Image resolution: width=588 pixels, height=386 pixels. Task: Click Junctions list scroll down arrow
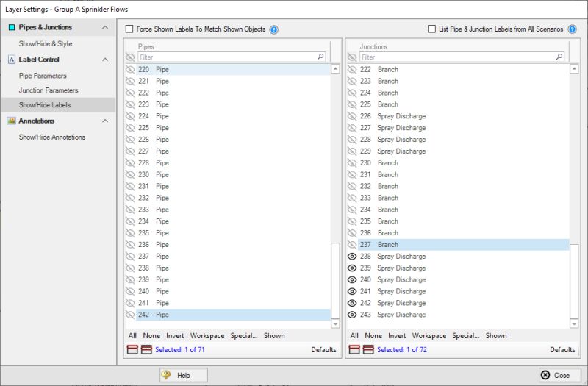(x=574, y=324)
